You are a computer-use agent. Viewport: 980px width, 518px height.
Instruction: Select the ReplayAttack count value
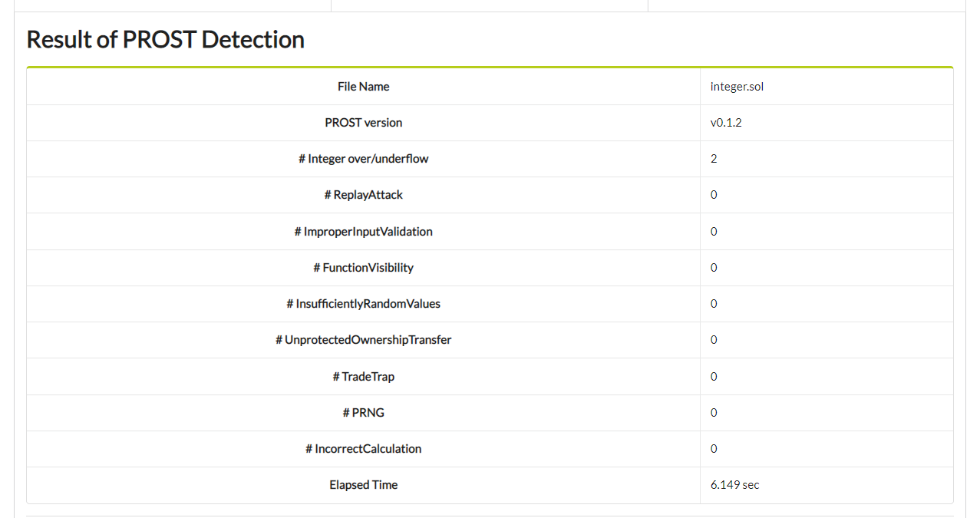[714, 195]
